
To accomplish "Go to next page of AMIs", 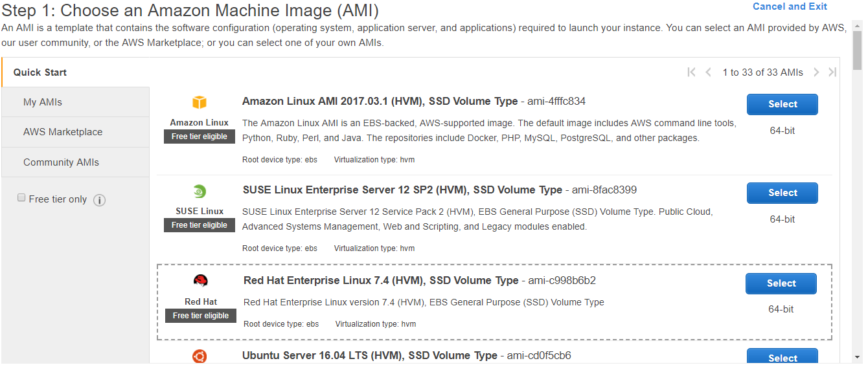I will tap(816, 72).
